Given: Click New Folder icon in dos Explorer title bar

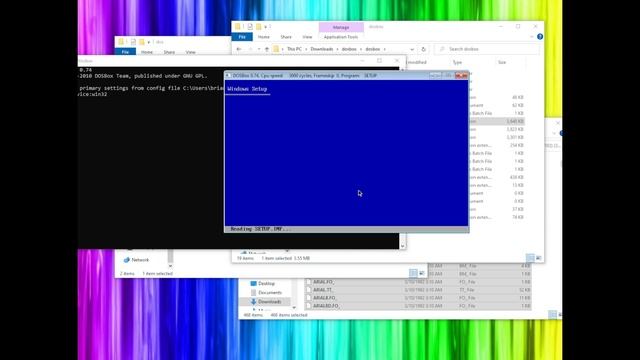Looking at the screenshot, I should (x=142, y=42).
